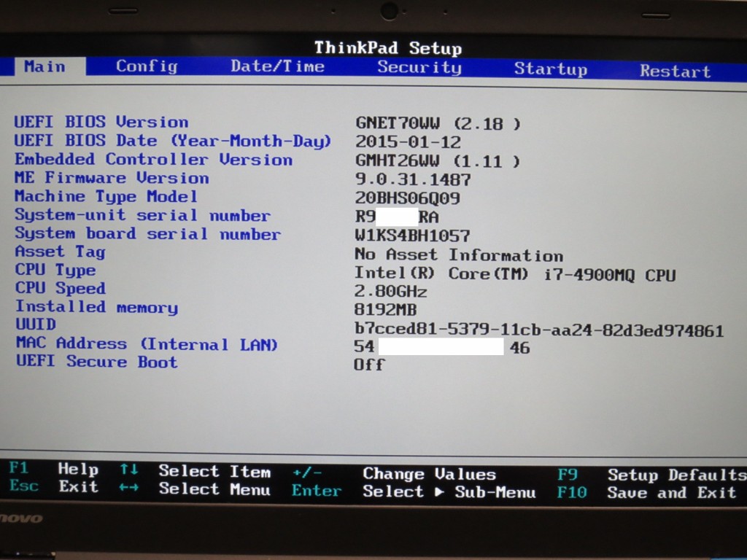Viewport: 747px width, 560px height.
Task: Click the UUID label
Action: (x=36, y=324)
